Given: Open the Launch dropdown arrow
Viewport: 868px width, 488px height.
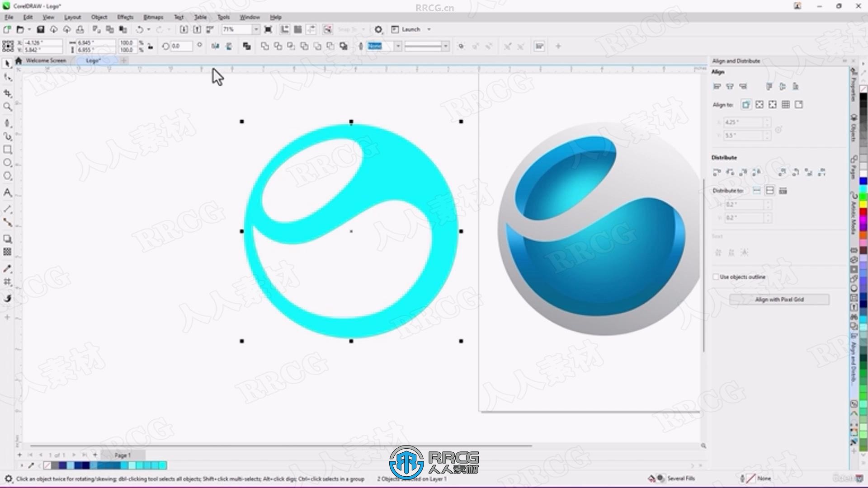Looking at the screenshot, I should pos(429,29).
